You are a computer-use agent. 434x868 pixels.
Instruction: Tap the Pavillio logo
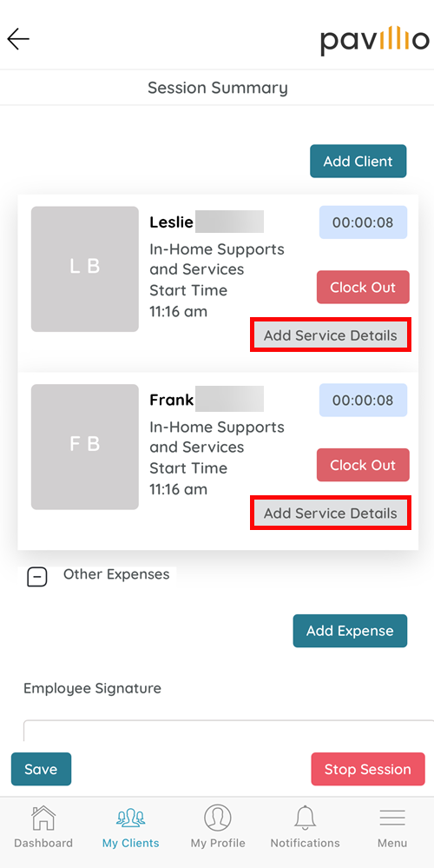point(374,41)
